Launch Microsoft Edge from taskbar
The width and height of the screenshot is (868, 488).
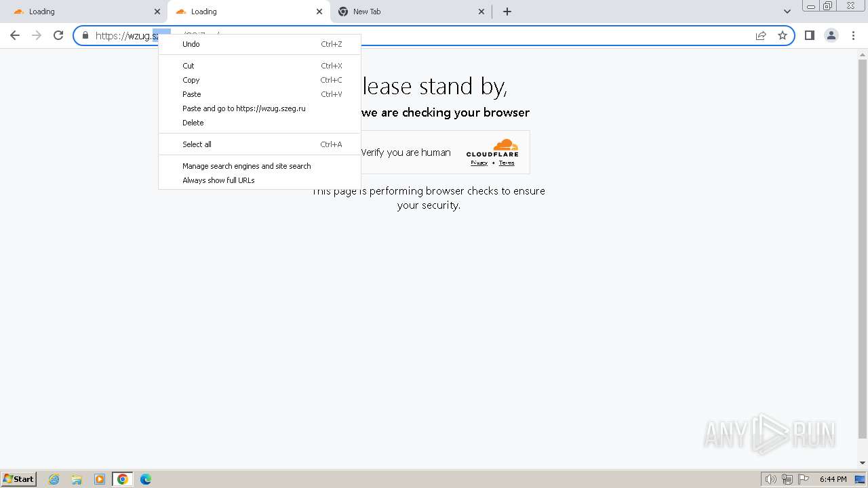tap(146, 479)
